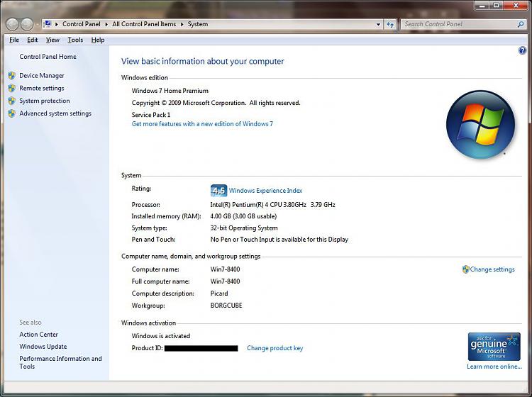Go to Control Panel Home
Image resolution: width=532 pixels, height=397 pixels.
[48, 57]
